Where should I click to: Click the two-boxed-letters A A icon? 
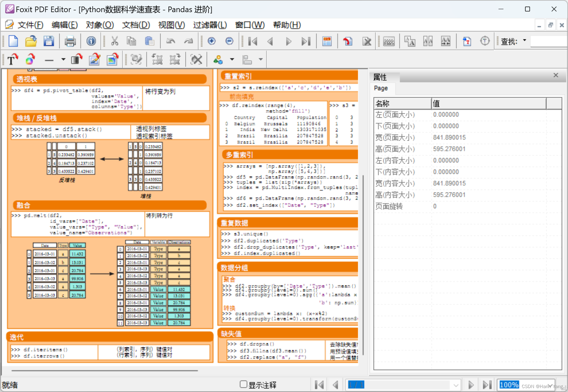coord(428,41)
